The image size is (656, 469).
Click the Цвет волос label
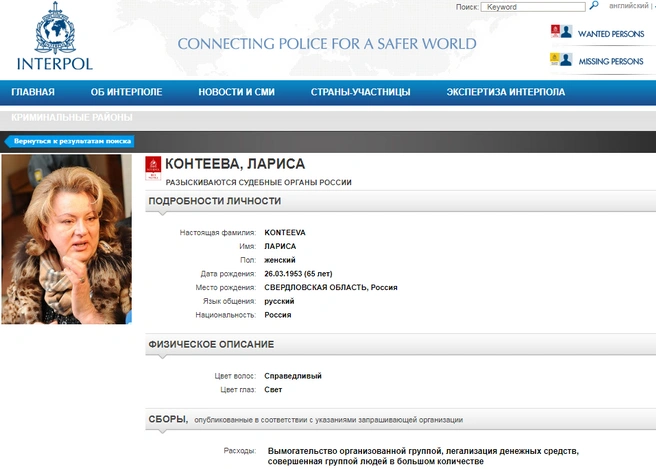tap(235, 376)
